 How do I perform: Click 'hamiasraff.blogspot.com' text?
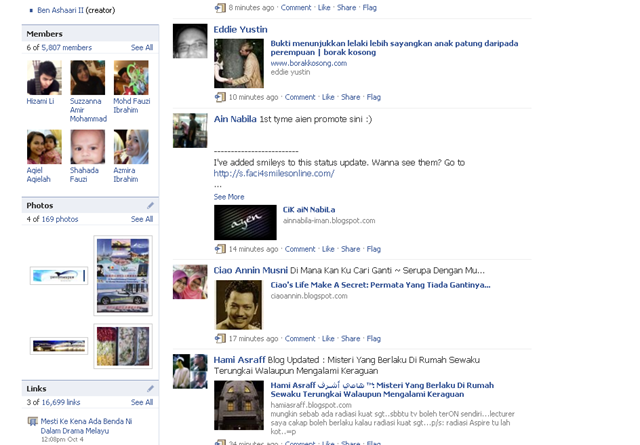coord(311,405)
